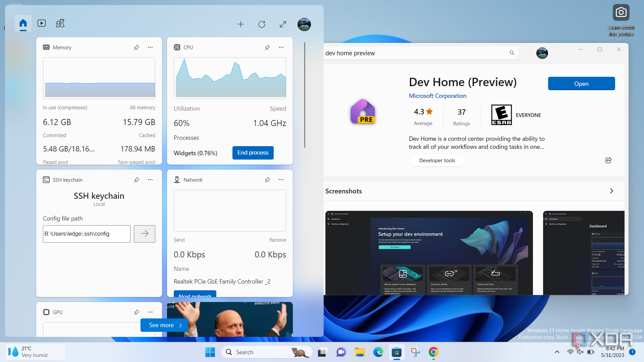The height and width of the screenshot is (362, 644).
Task: Pin the Network widget
Action: (x=267, y=180)
